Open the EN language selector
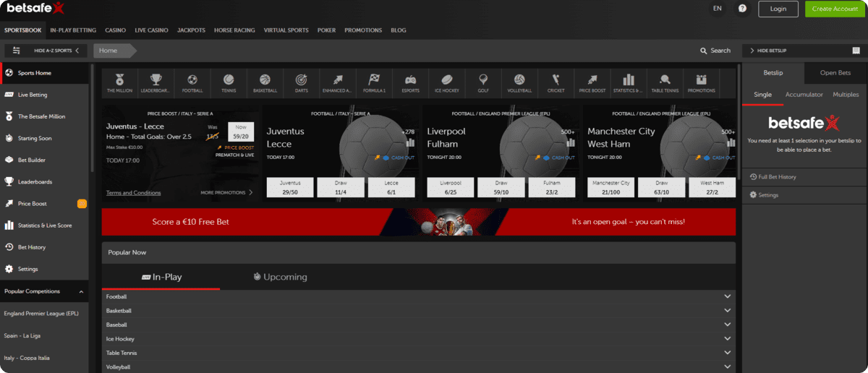Image resolution: width=868 pixels, height=373 pixels. click(x=717, y=9)
